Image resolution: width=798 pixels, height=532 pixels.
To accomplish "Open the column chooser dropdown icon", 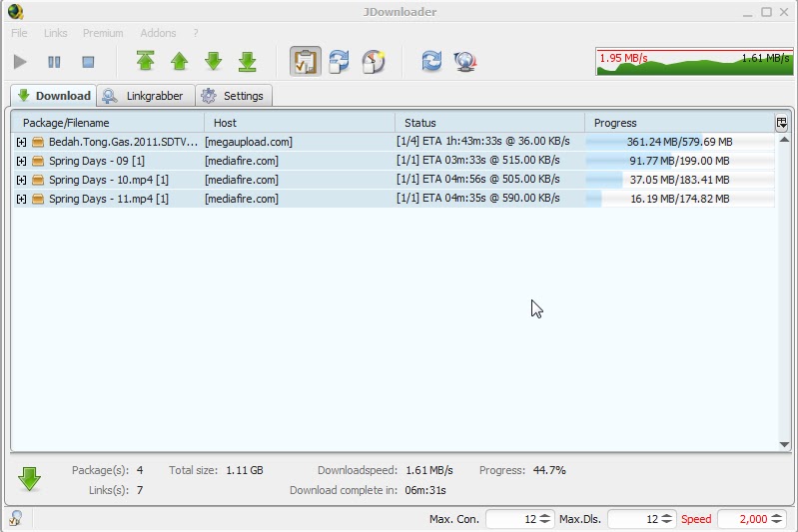I will (x=782, y=123).
